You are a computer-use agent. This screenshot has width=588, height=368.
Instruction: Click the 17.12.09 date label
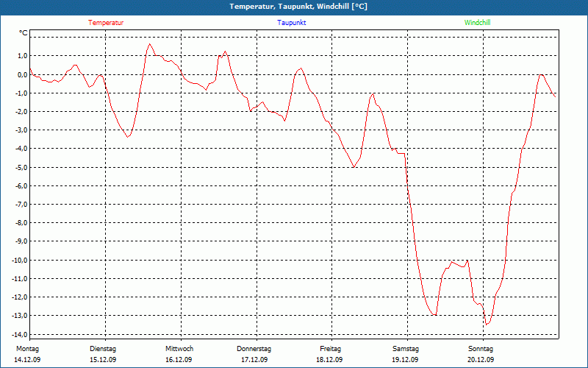pyautogui.click(x=254, y=360)
